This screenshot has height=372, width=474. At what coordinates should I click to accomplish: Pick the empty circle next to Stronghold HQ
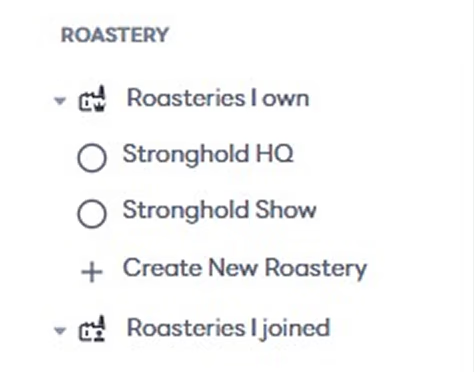[x=92, y=158]
